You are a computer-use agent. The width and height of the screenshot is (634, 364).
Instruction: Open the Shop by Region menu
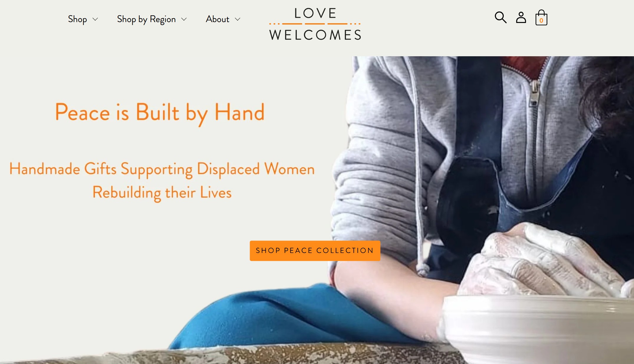(x=146, y=19)
